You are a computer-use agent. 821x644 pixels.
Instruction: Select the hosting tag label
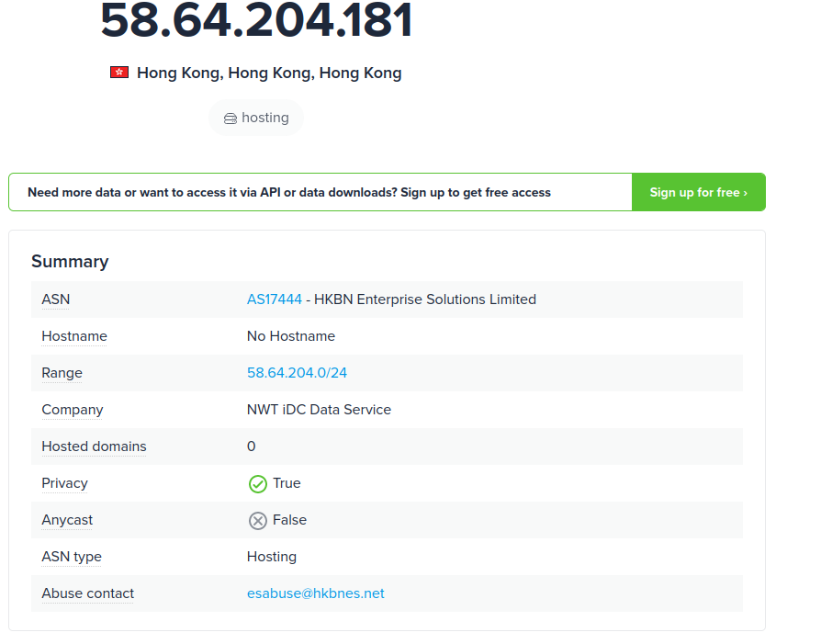click(264, 118)
